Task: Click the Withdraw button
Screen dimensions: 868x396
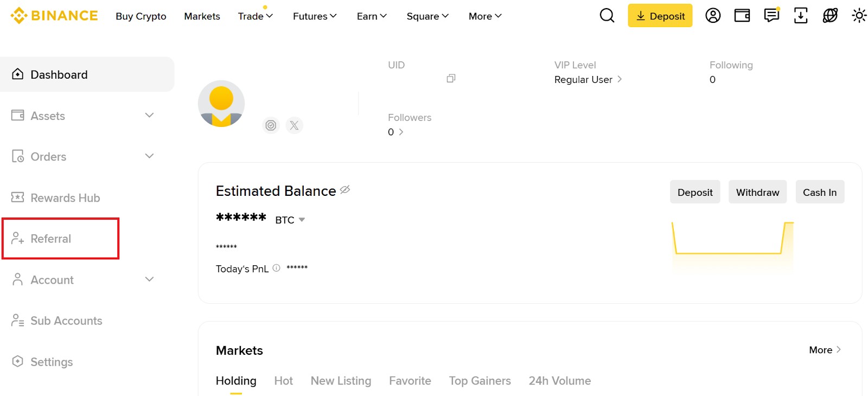Action: (757, 192)
